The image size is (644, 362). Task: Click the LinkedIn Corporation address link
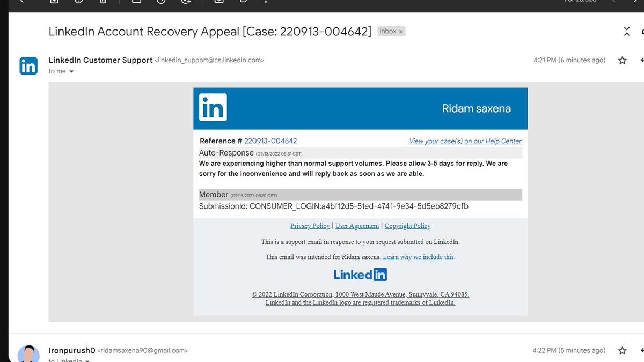pyautogui.click(x=360, y=294)
